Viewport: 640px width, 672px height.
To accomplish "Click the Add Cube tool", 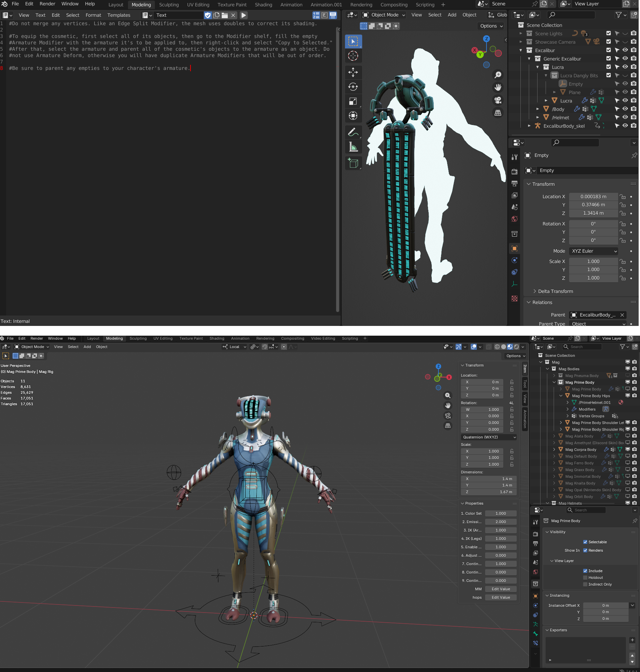I will [353, 163].
